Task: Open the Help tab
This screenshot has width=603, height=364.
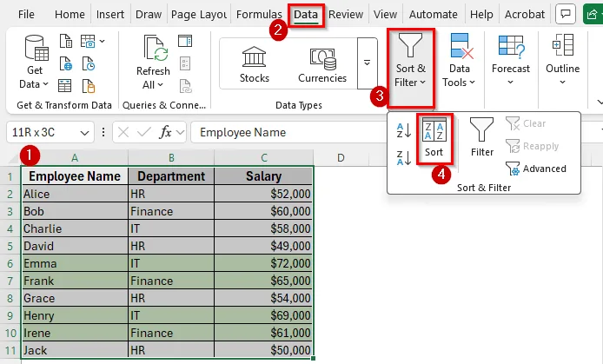Action: click(481, 14)
